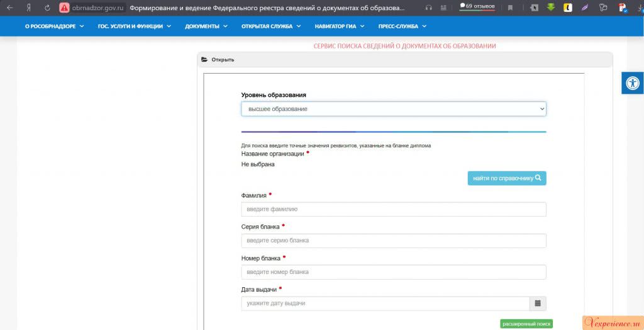Reload the page with the refresh icon
644x330 pixels.
(47, 8)
